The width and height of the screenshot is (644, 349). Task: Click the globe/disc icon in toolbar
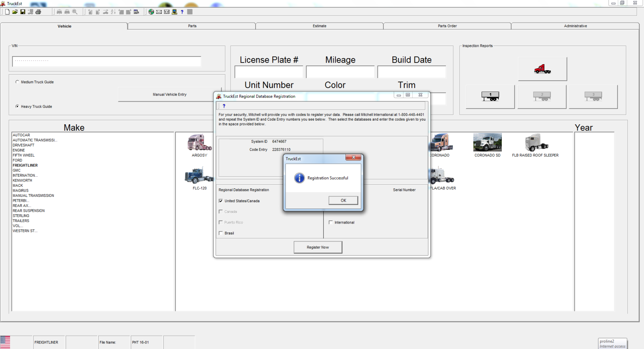pos(151,12)
